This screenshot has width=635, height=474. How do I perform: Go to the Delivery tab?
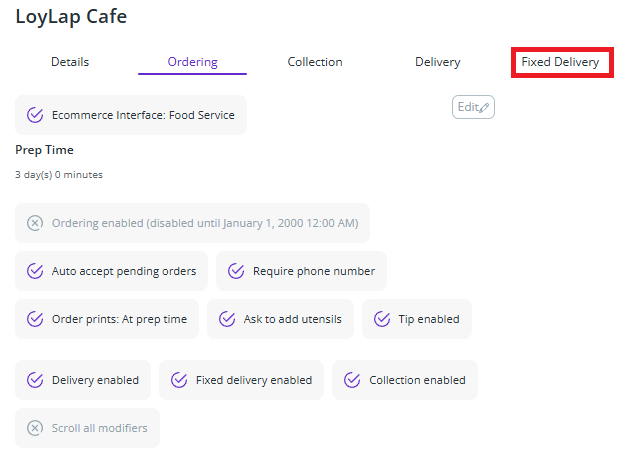pos(438,62)
